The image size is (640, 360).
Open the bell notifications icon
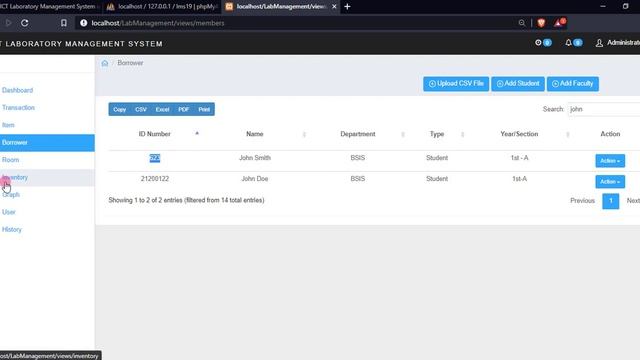(568, 42)
